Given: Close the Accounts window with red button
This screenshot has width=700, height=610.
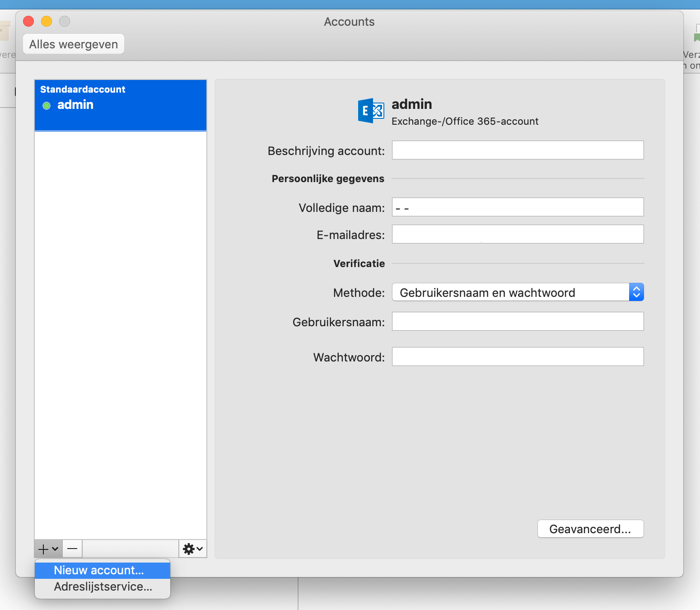Looking at the screenshot, I should pyautogui.click(x=28, y=21).
